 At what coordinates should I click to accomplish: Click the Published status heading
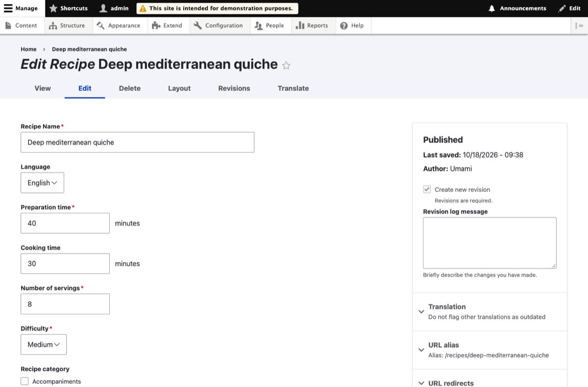click(x=443, y=140)
